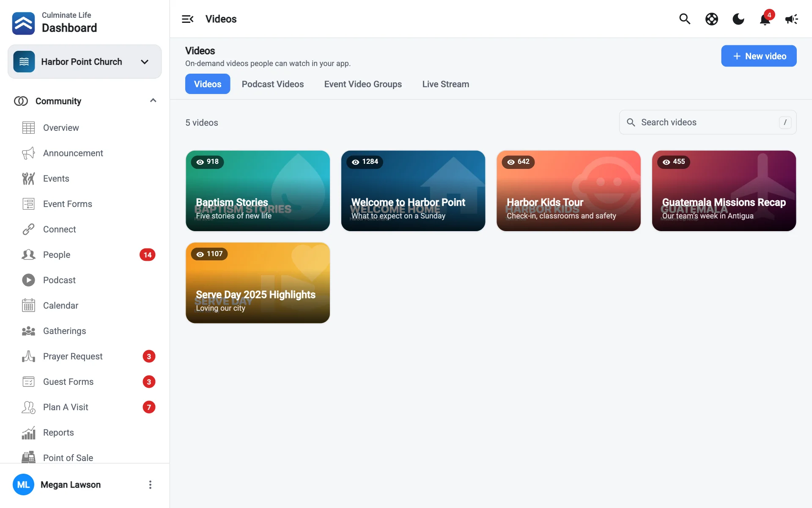Open the Baptism Stories video card
This screenshot has width=812, height=508.
coord(258,191)
